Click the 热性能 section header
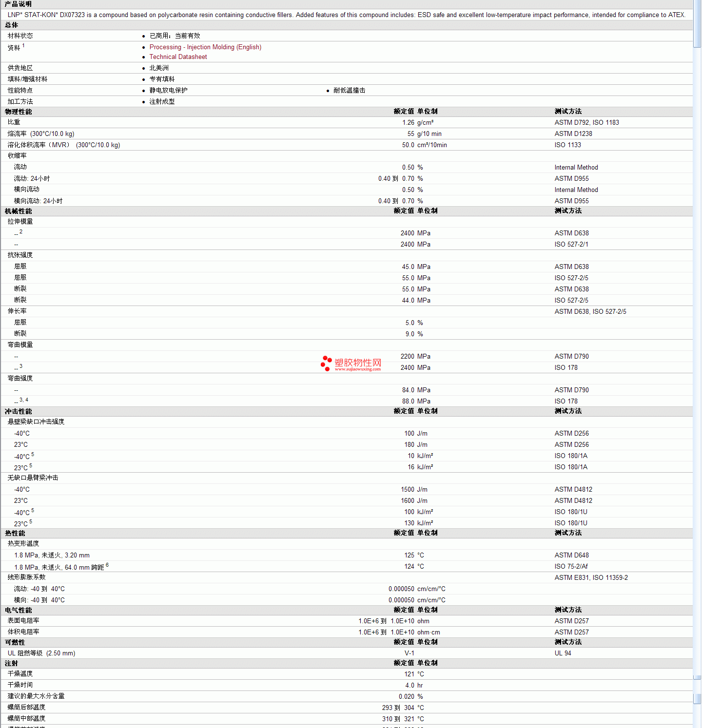702x728 pixels. [15, 534]
